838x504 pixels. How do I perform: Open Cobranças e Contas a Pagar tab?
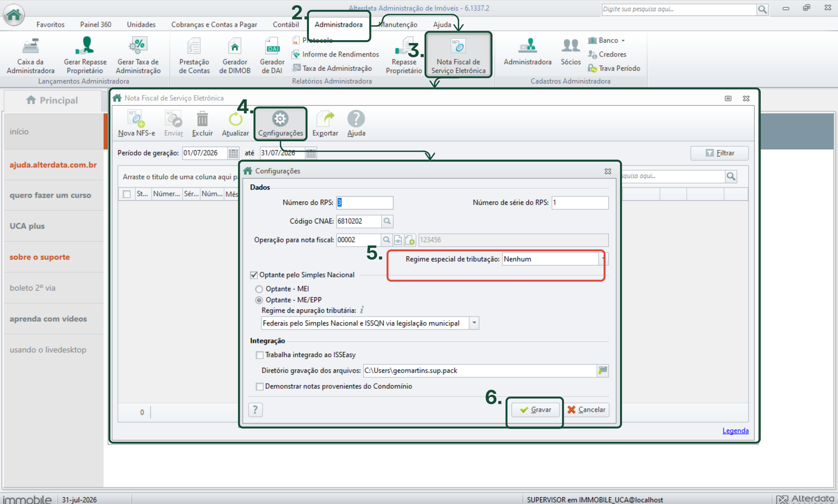click(214, 24)
